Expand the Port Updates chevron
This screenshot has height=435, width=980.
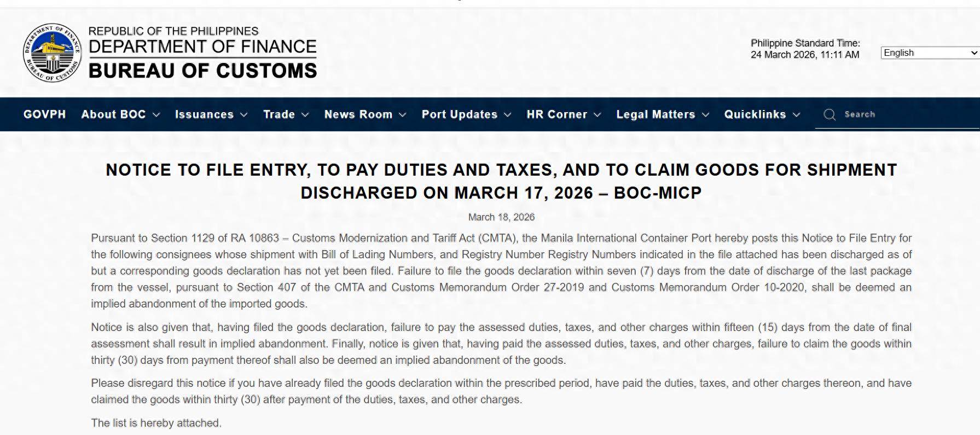click(x=508, y=115)
